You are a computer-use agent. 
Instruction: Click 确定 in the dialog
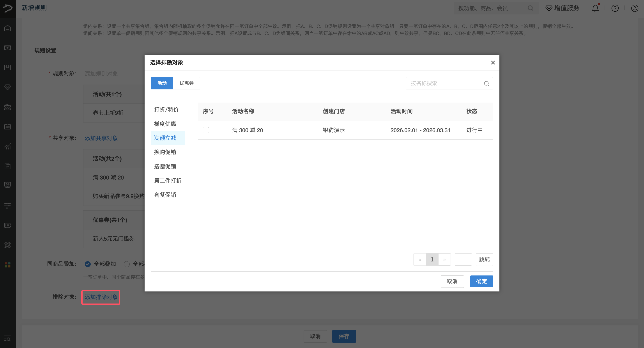pyautogui.click(x=481, y=281)
